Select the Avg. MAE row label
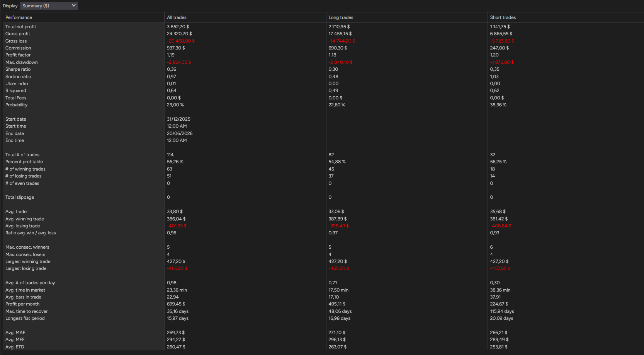Image resolution: width=644 pixels, height=355 pixels. [x=15, y=333]
